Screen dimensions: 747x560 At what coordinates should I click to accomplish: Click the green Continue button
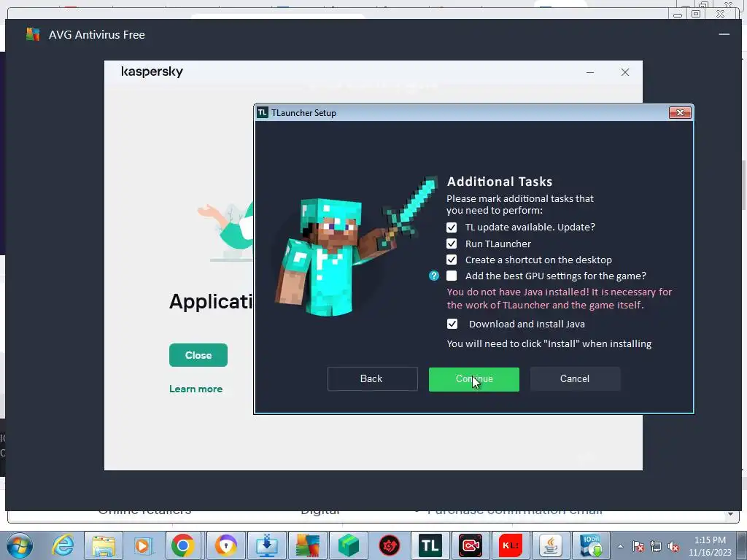[474, 379]
